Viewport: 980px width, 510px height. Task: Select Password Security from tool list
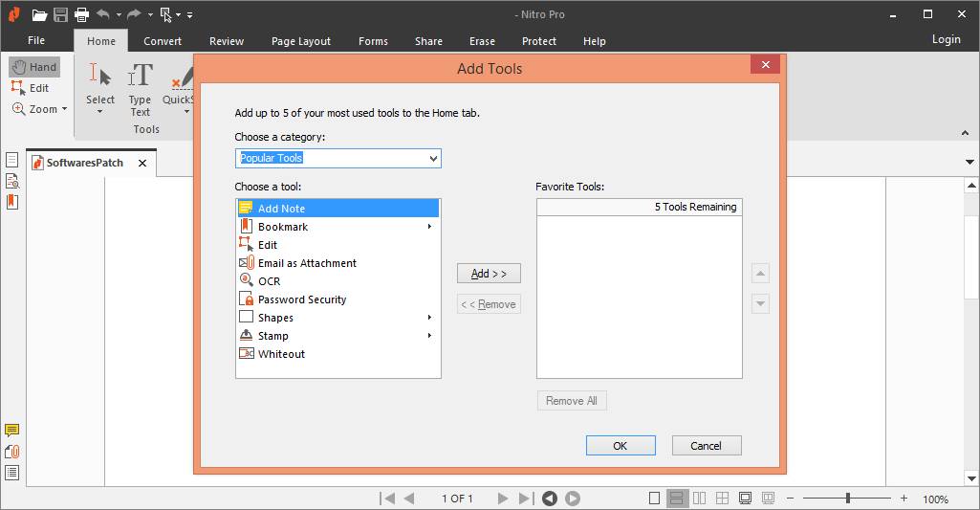click(301, 299)
